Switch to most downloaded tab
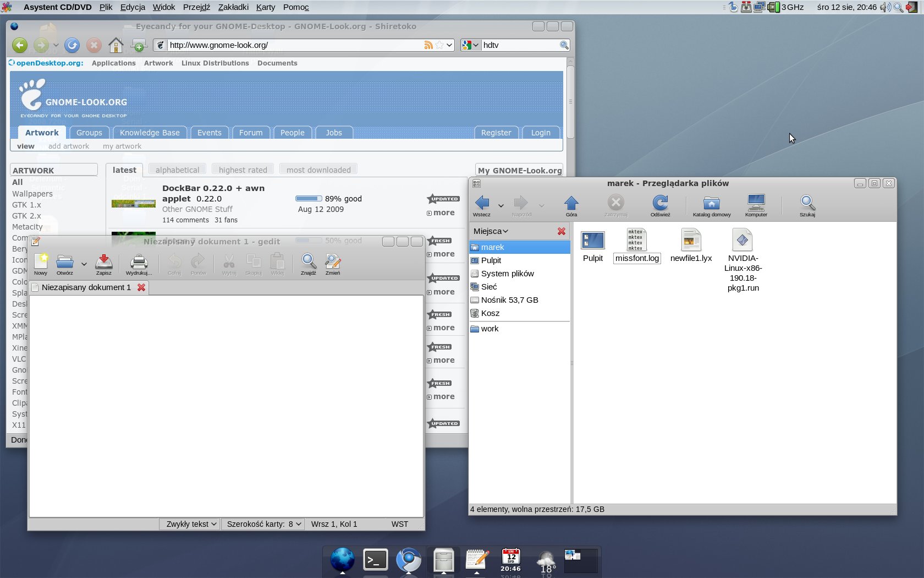924x578 pixels. (x=318, y=170)
